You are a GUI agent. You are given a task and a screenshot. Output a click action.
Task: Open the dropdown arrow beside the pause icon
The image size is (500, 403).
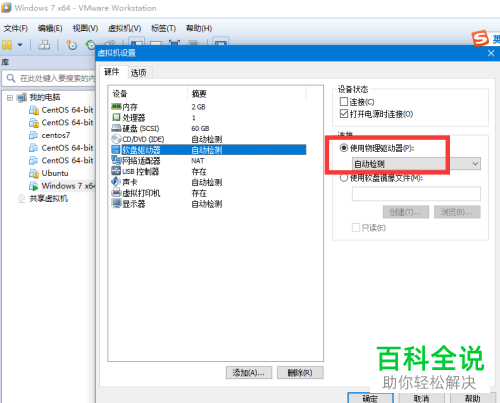click(20, 45)
